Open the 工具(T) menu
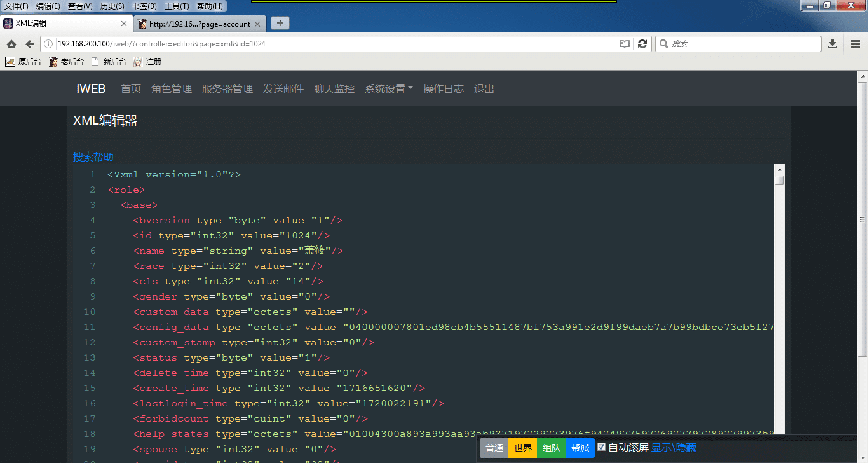The height and width of the screenshot is (463, 868). (x=176, y=6)
